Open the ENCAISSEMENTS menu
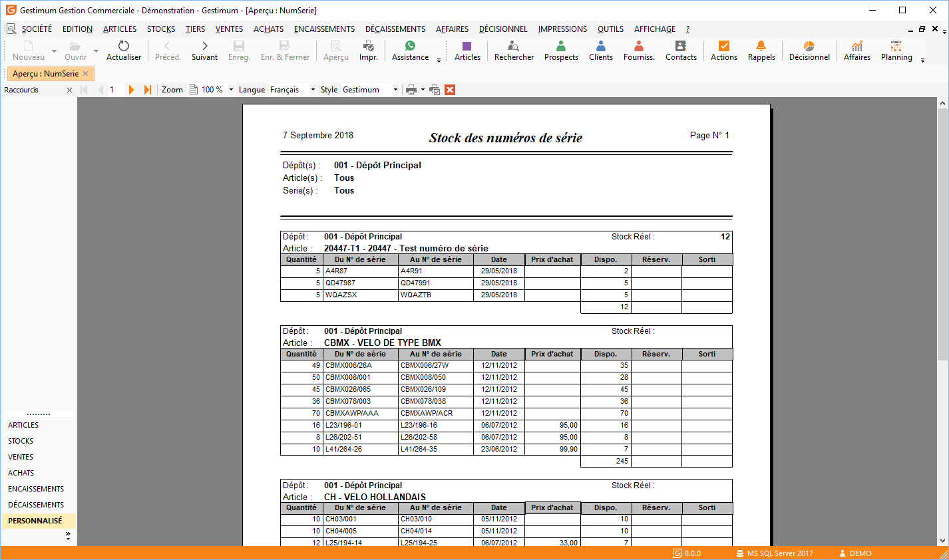 (x=324, y=29)
